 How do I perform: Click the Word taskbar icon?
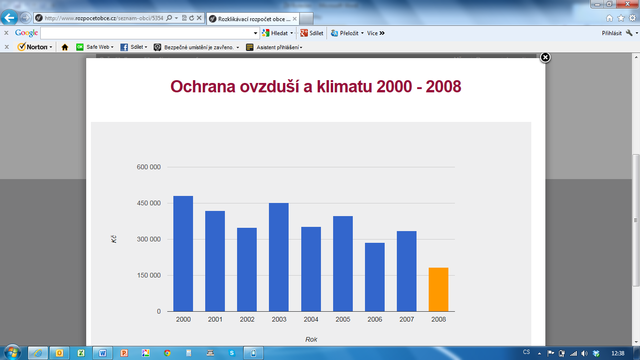coord(102,353)
